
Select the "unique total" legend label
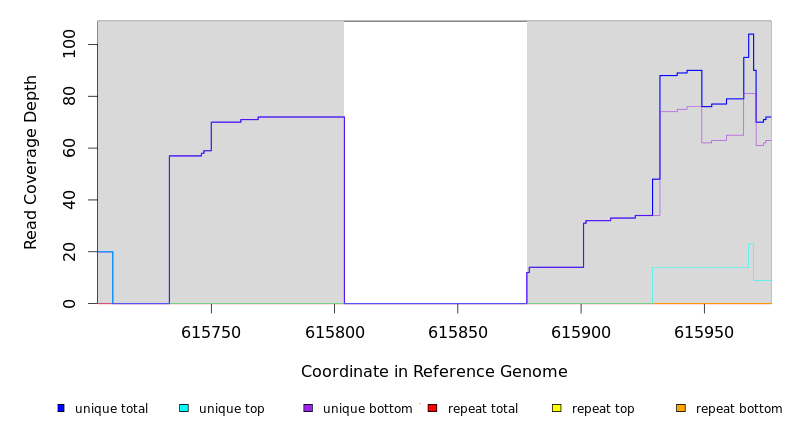click(x=111, y=409)
